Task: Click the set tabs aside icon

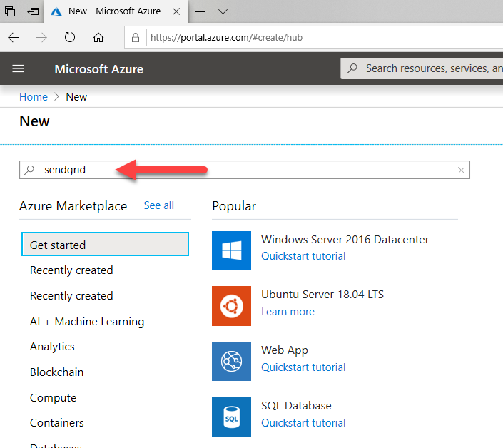Action: pyautogui.click(x=33, y=11)
